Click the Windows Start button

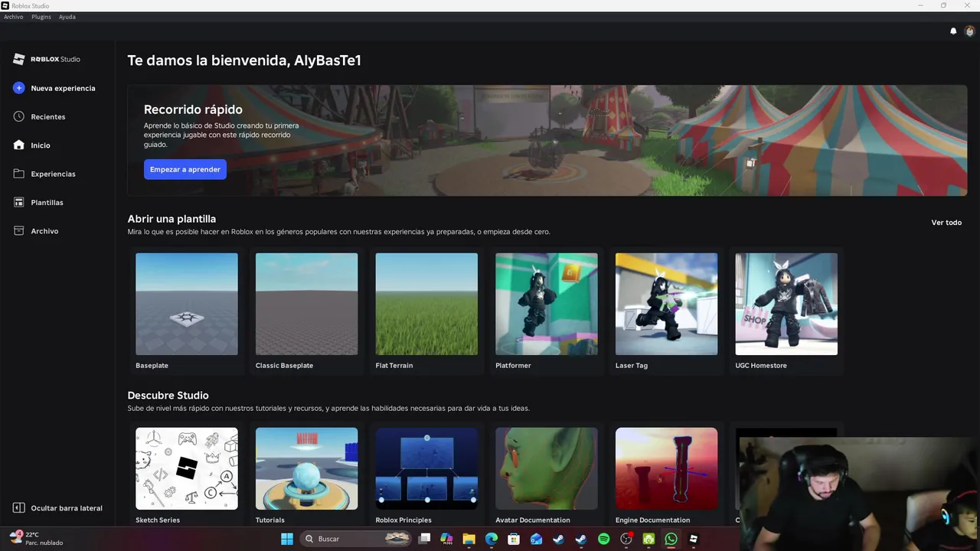tap(287, 539)
